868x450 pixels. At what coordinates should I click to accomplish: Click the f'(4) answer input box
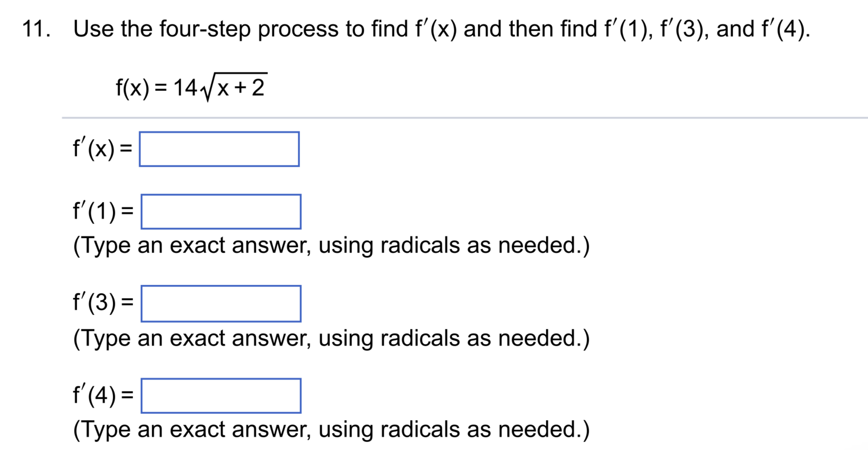point(221,395)
